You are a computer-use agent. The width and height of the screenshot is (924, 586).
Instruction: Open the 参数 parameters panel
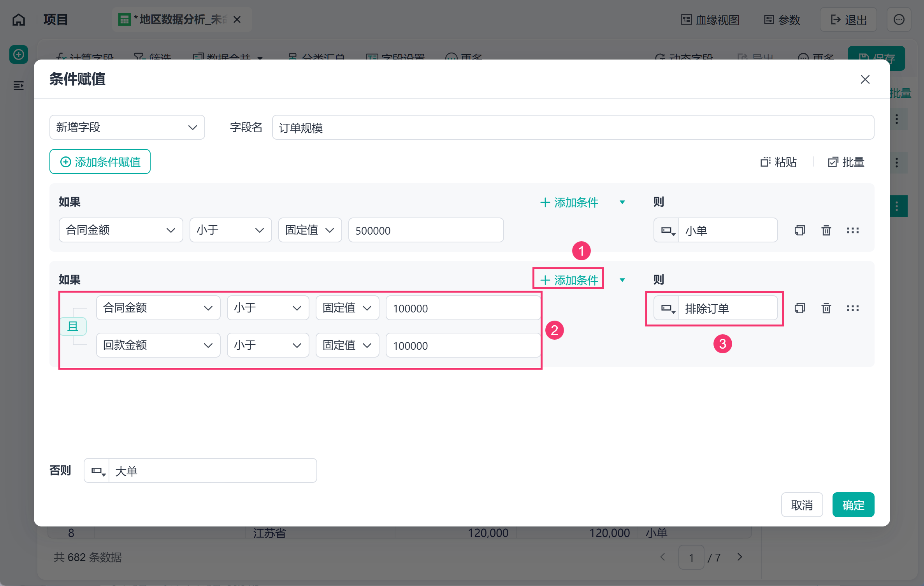(782, 19)
